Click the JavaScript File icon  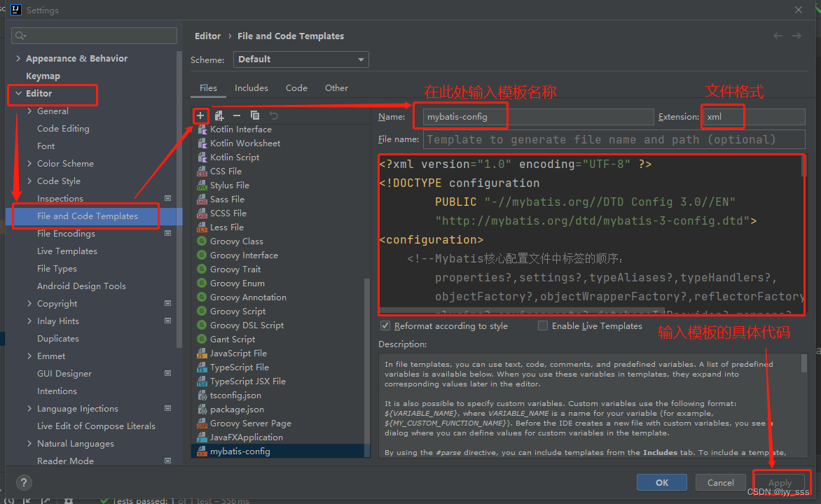coord(202,353)
